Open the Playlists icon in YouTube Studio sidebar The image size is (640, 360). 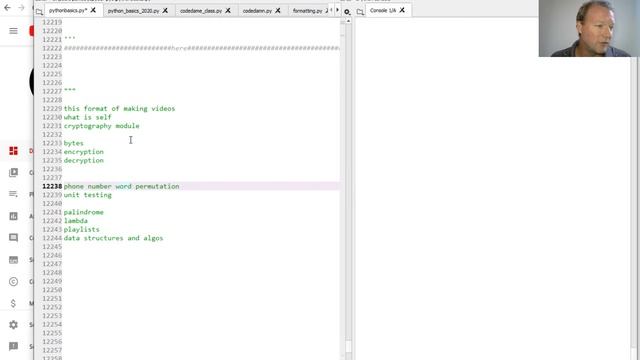pos(13,194)
